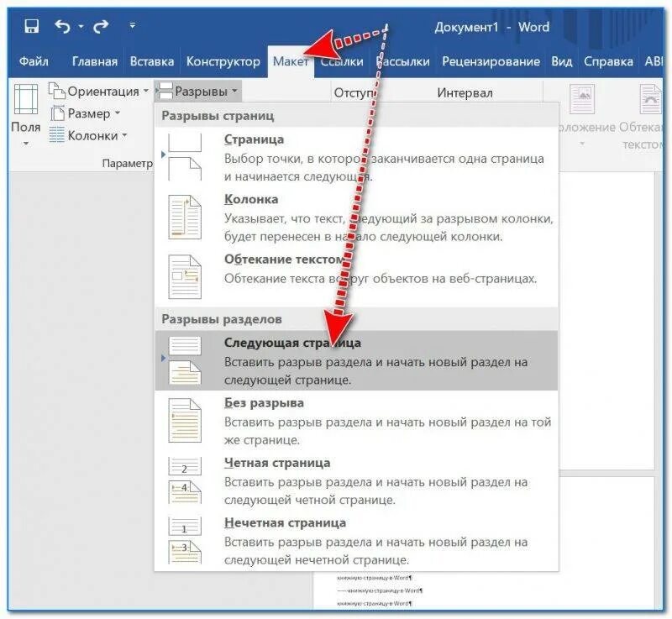Click the Размер page size icon
This screenshot has width=672, height=619.
[x=57, y=113]
